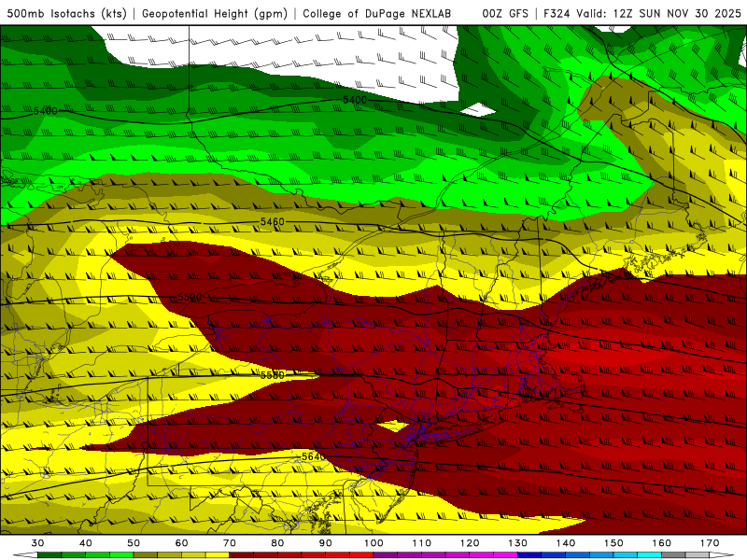Click the 100 value on the color scale
The height and width of the screenshot is (560, 747).
click(373, 543)
